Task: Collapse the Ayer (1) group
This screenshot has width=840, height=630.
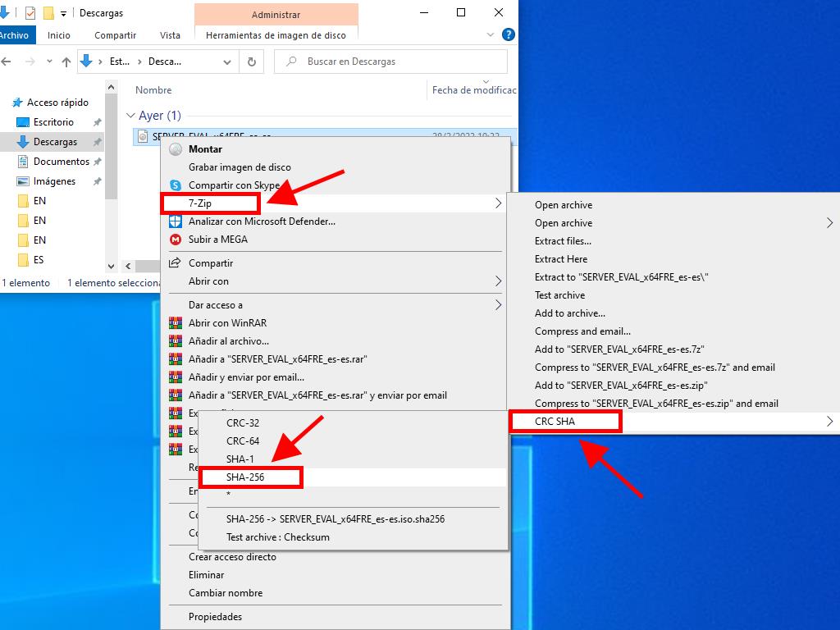Action: point(130,116)
